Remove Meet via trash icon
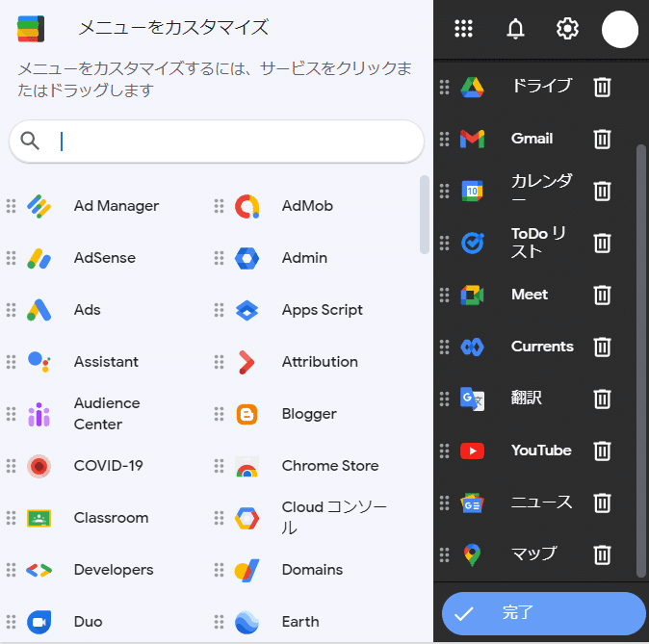 [x=602, y=296]
